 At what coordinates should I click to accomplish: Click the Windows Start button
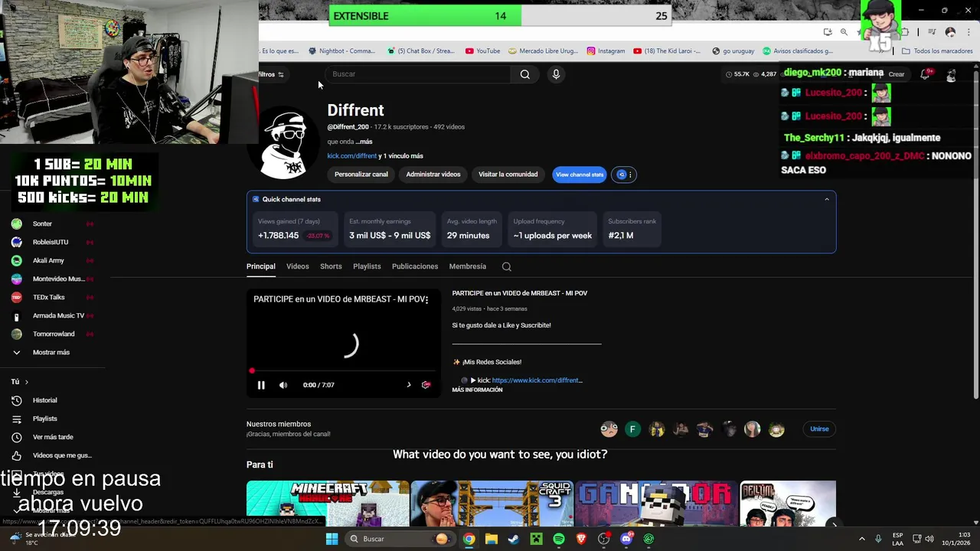[x=332, y=539]
